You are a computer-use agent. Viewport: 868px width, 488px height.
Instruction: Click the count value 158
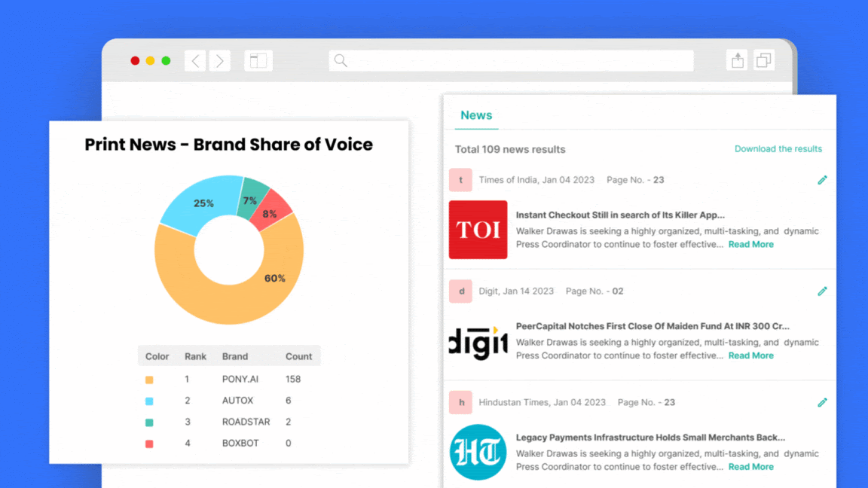pyautogui.click(x=293, y=379)
